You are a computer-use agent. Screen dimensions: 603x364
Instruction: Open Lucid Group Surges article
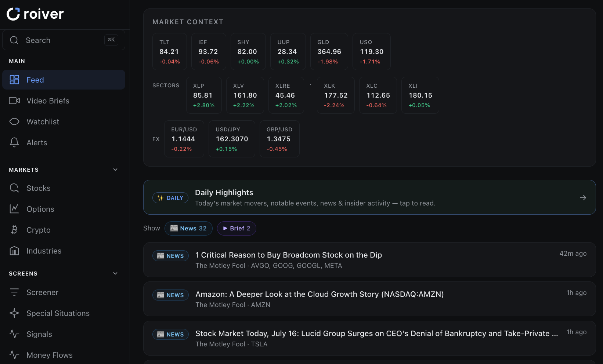369,338
